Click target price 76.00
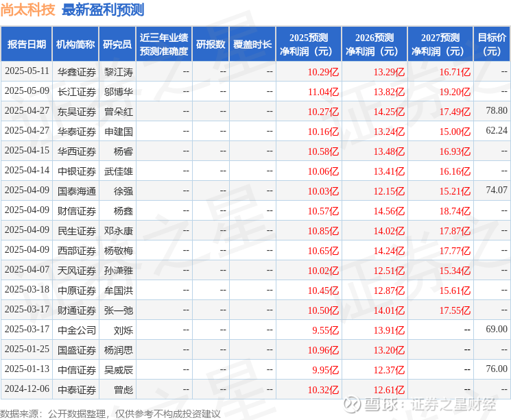511x420 pixels. (x=497, y=369)
